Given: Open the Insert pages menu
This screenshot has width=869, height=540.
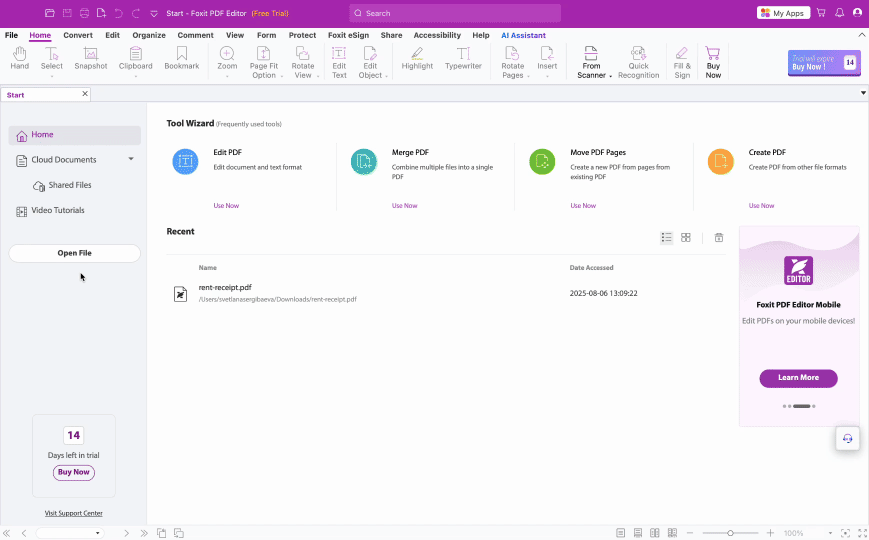Looking at the screenshot, I should pos(547,59).
